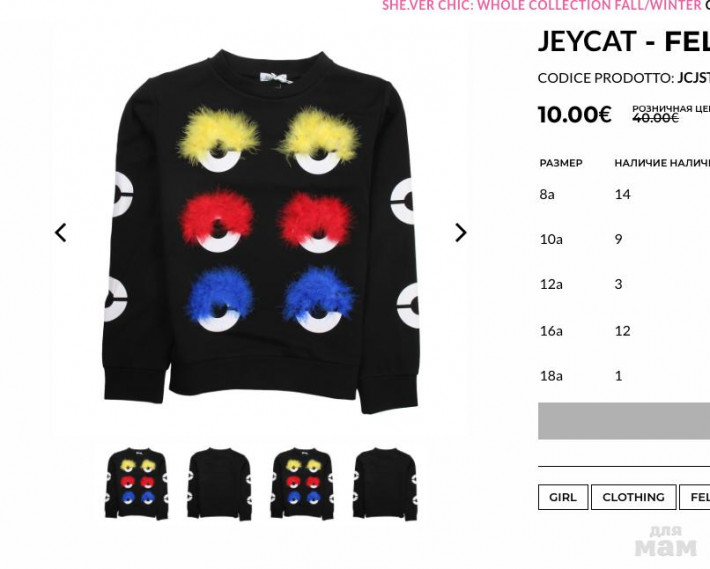The height and width of the screenshot is (569, 710).
Task: Select size 12a row
Action: [x=624, y=284]
